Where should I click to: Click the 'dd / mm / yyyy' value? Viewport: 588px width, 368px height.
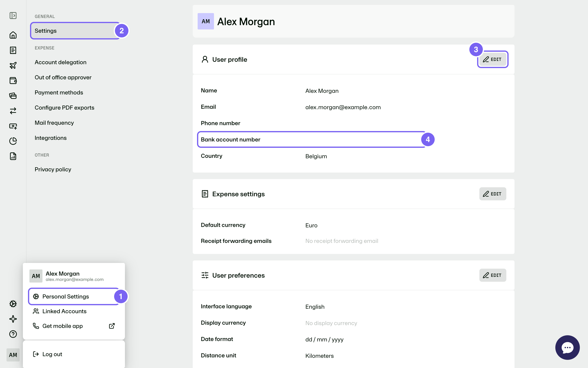point(324,340)
